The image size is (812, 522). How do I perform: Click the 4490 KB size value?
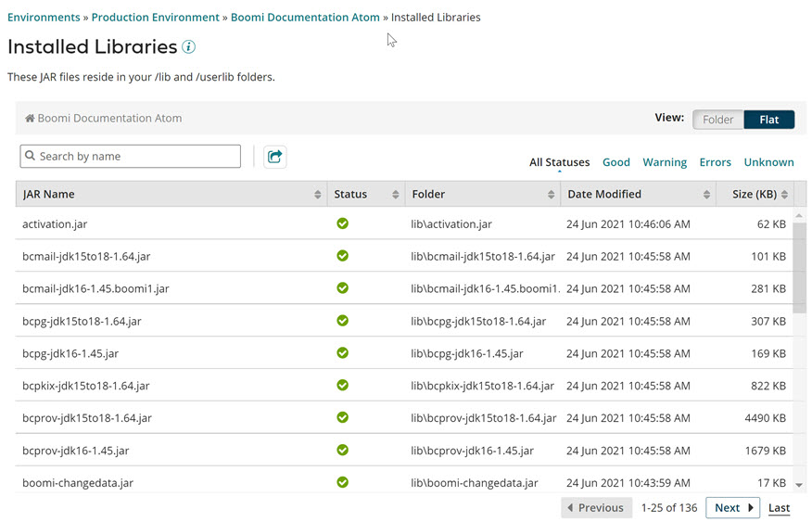[x=766, y=418]
